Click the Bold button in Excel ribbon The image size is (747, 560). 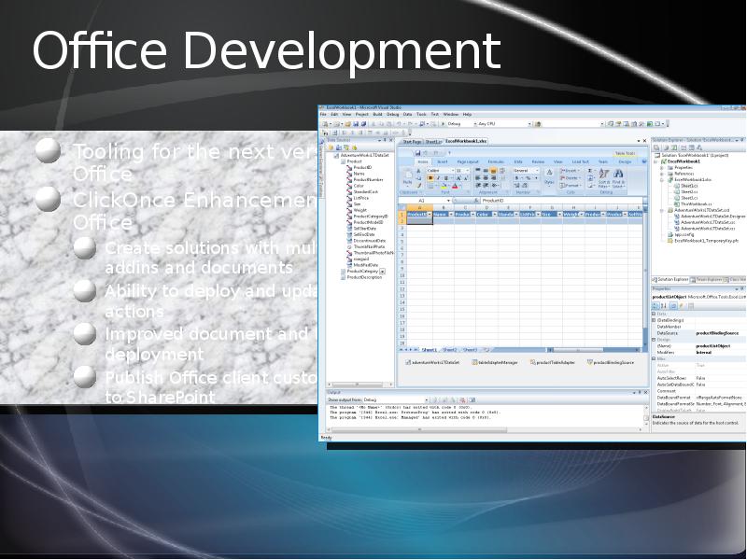(x=429, y=178)
